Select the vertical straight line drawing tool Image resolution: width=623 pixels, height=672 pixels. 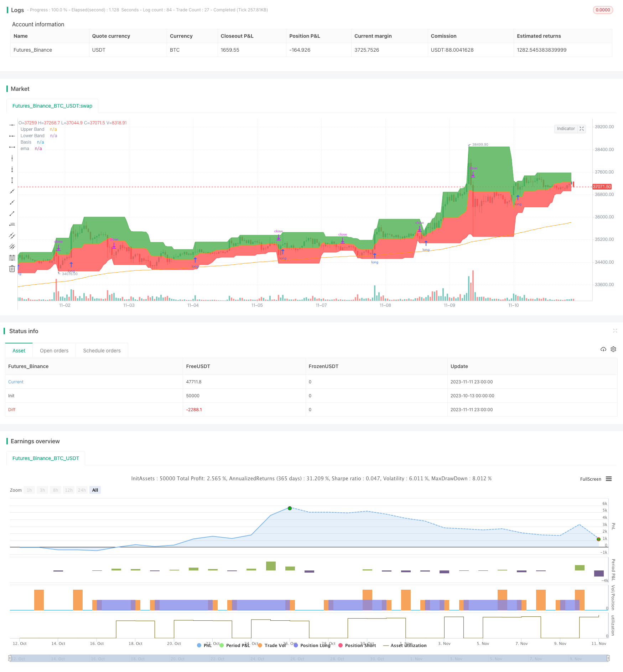coord(12,158)
